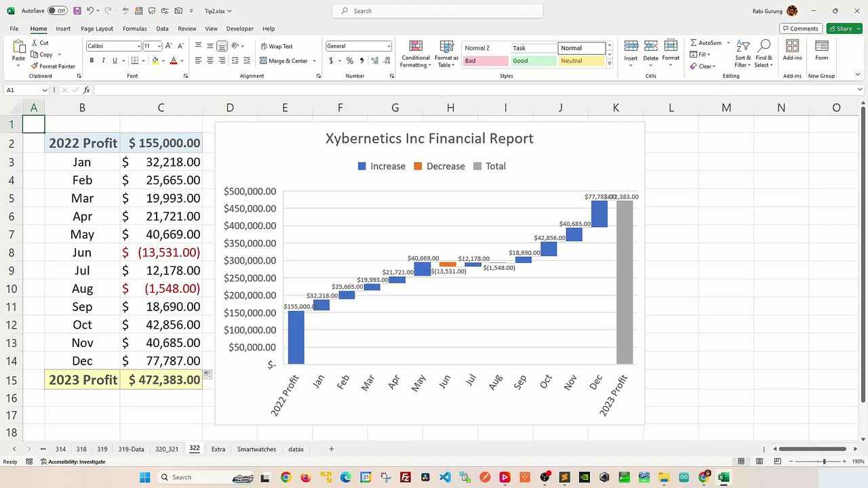Click Increase Decimal icon
868x488 pixels.
coord(374,60)
